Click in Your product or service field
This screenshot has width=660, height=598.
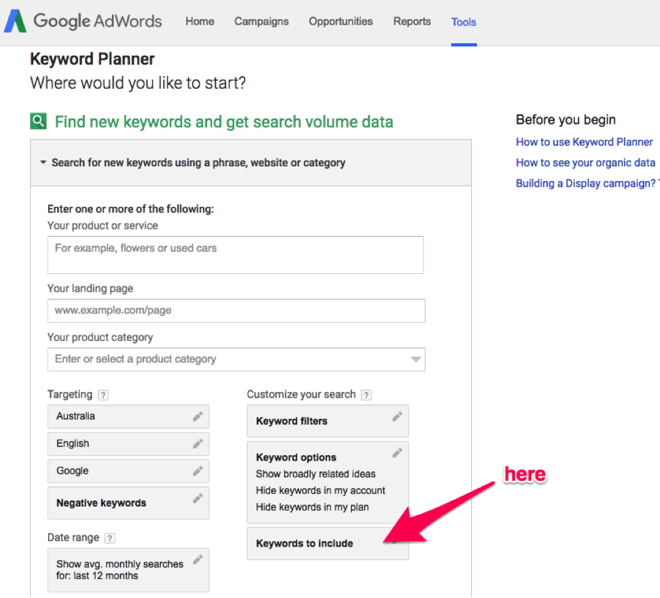click(235, 255)
